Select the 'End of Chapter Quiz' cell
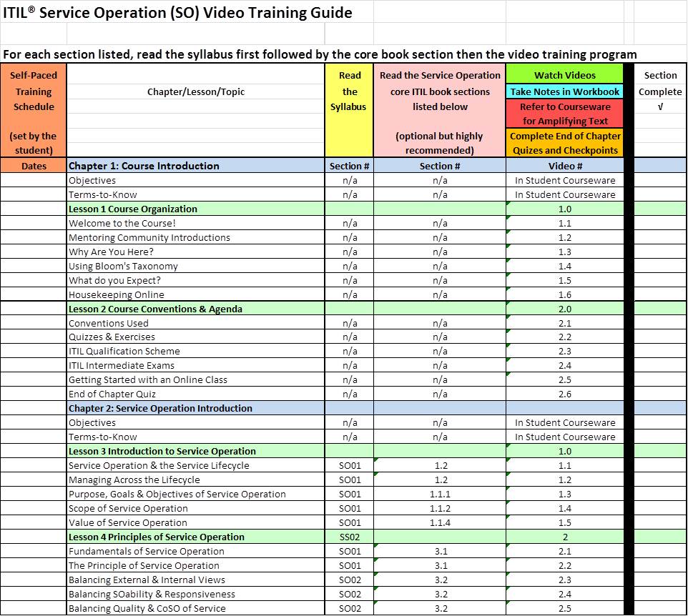This screenshot has height=616, width=688. coord(196,394)
